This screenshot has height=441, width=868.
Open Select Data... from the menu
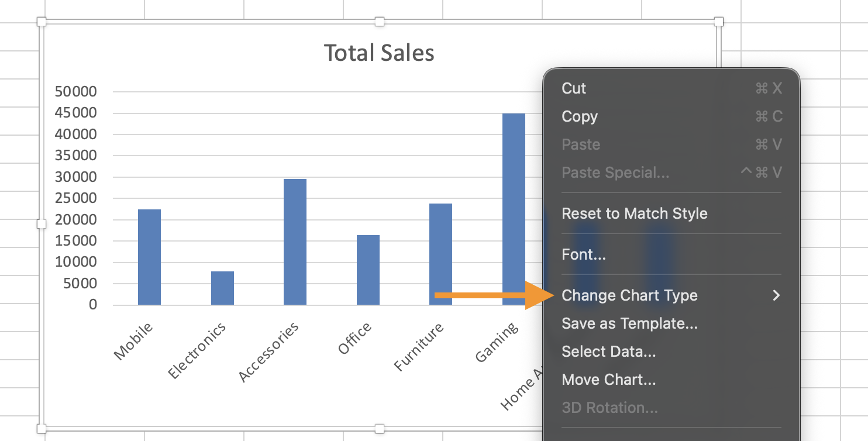tap(608, 352)
